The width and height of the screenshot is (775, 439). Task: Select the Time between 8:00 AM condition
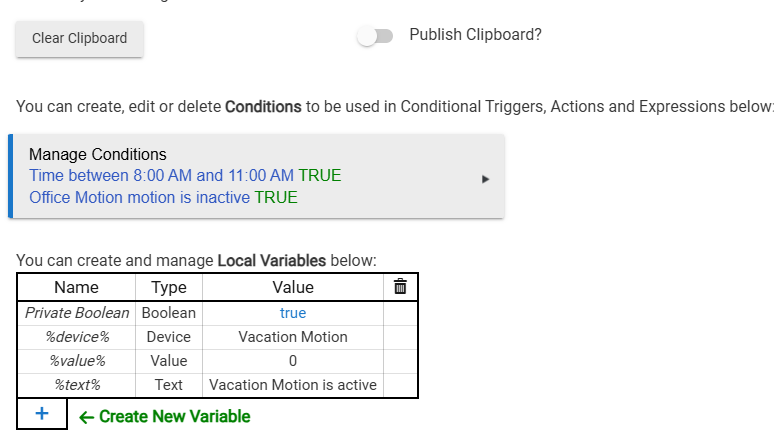click(185, 176)
